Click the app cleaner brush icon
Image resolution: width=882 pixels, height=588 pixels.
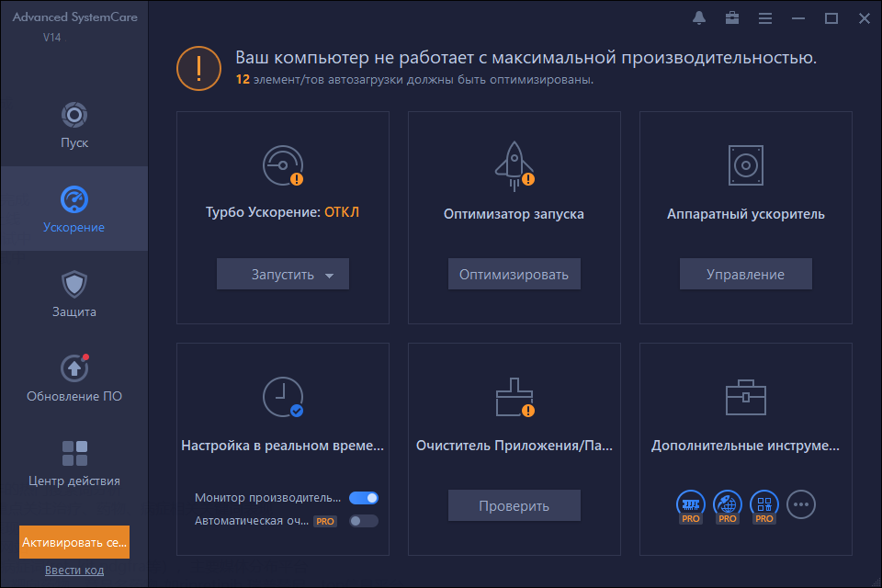[x=514, y=397]
